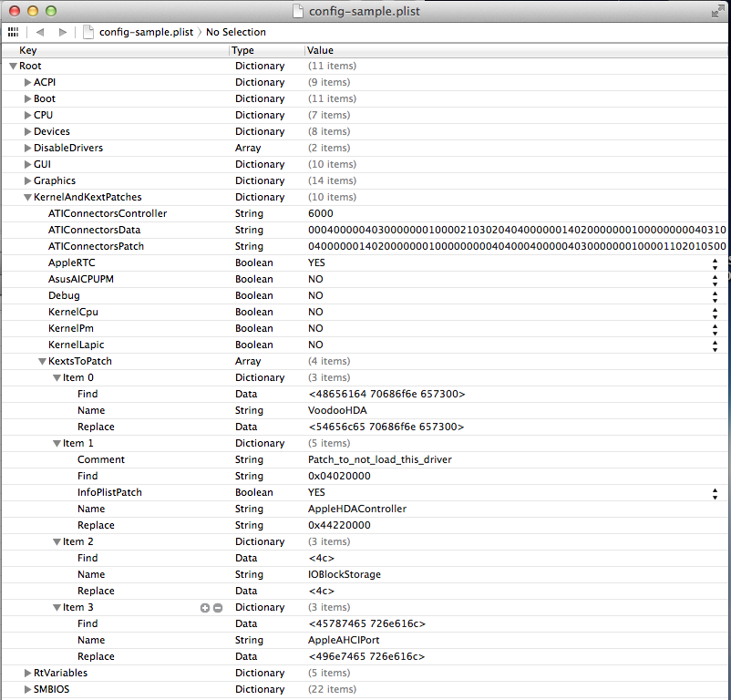Click the Type cell of KextsToPatch (Array)
The image size is (731, 700).
[x=248, y=361]
